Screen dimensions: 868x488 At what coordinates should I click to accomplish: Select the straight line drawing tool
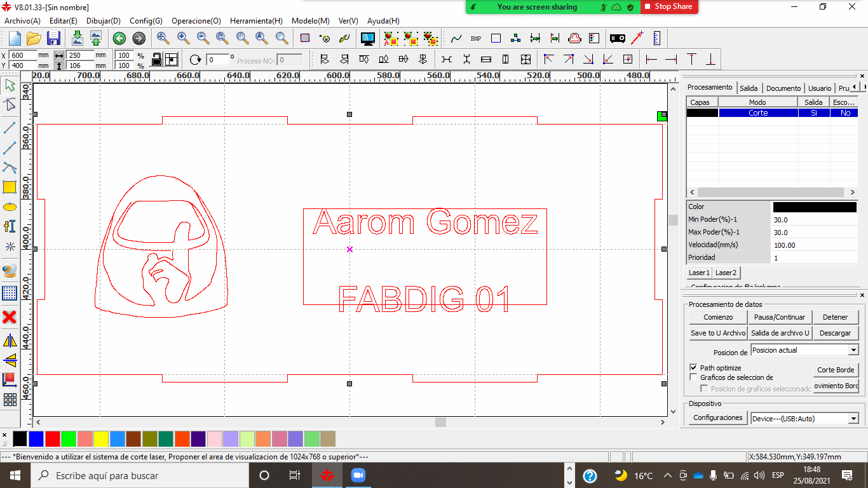point(10,127)
